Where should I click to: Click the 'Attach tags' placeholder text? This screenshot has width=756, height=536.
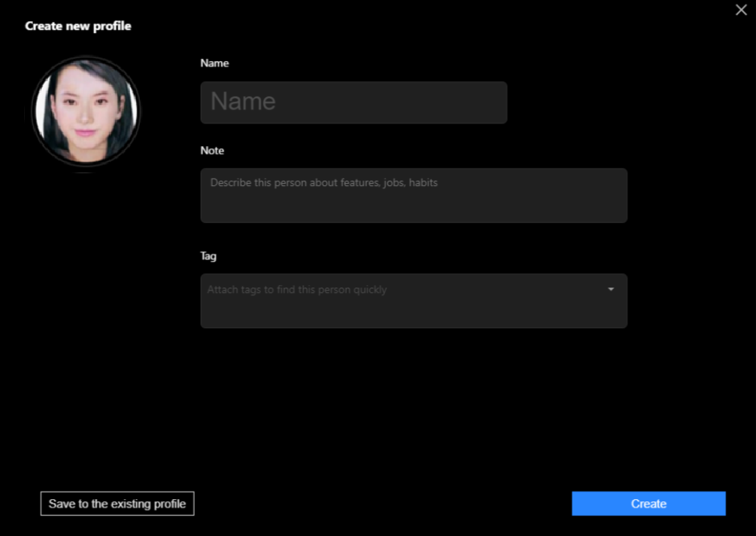(x=297, y=290)
